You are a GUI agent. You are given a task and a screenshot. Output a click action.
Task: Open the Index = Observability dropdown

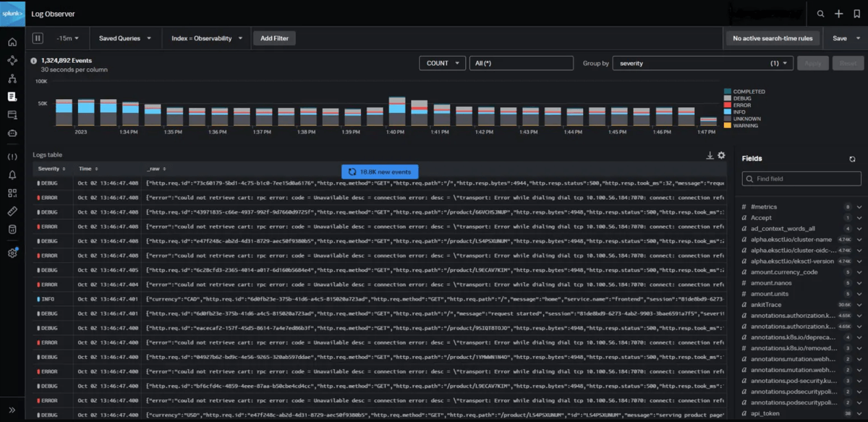(207, 38)
